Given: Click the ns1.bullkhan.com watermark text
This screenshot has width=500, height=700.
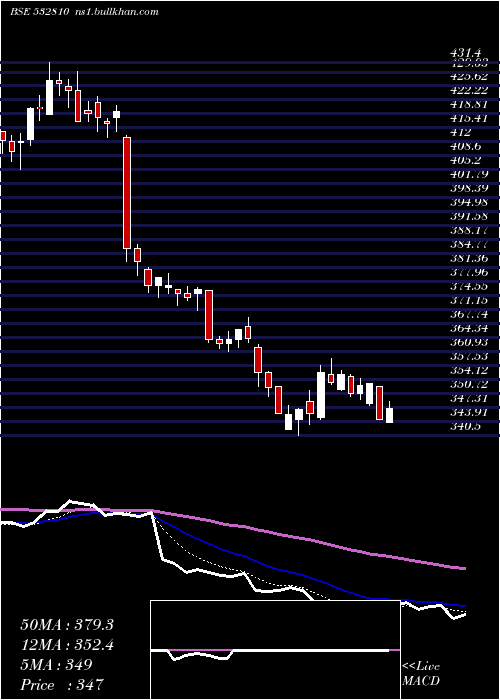Looking at the screenshot, I should tap(116, 12).
